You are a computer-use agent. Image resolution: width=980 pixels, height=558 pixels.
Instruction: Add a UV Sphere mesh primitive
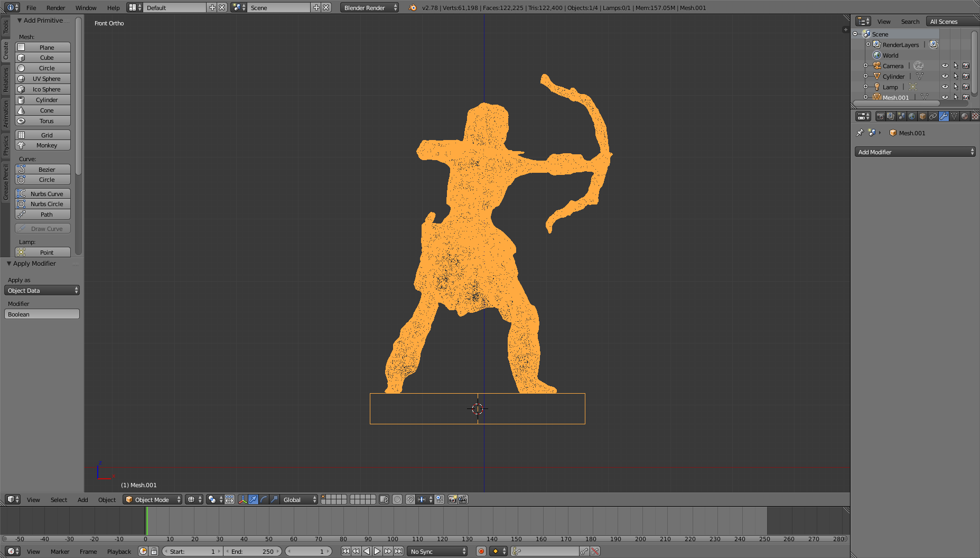[x=43, y=79]
